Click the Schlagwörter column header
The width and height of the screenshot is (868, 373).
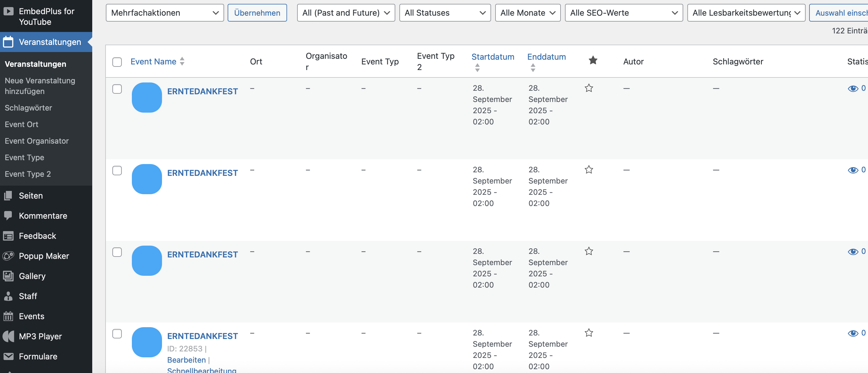(738, 61)
